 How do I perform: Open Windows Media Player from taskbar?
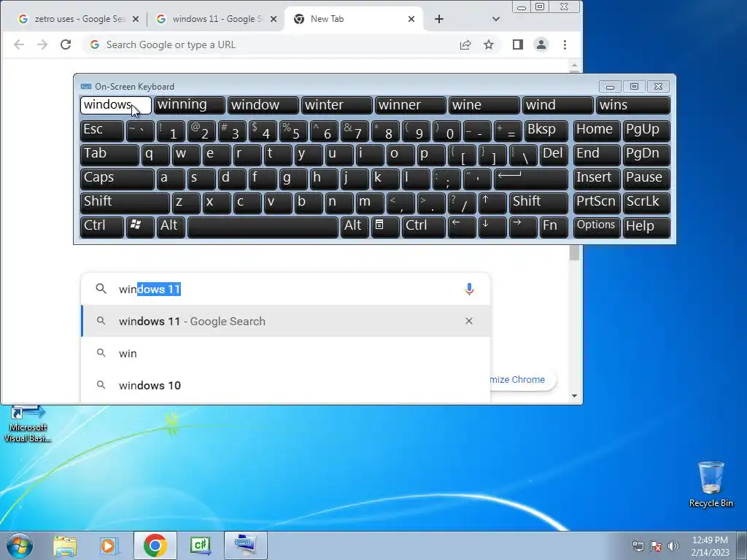click(x=109, y=545)
